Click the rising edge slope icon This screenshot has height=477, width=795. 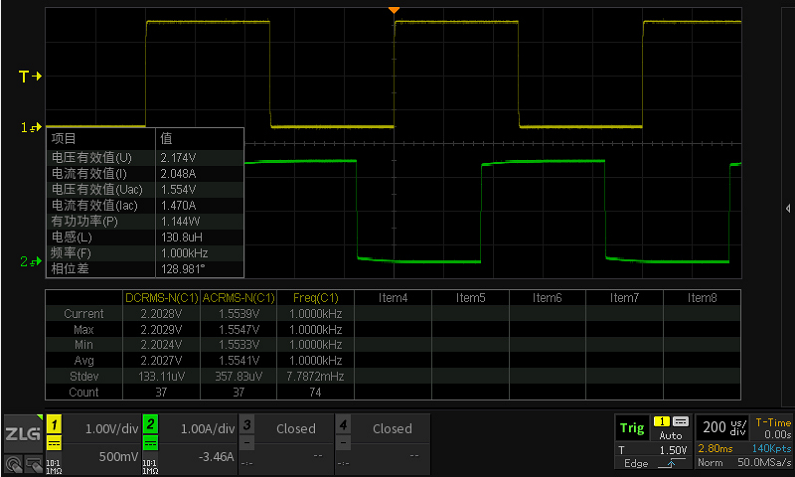671,463
